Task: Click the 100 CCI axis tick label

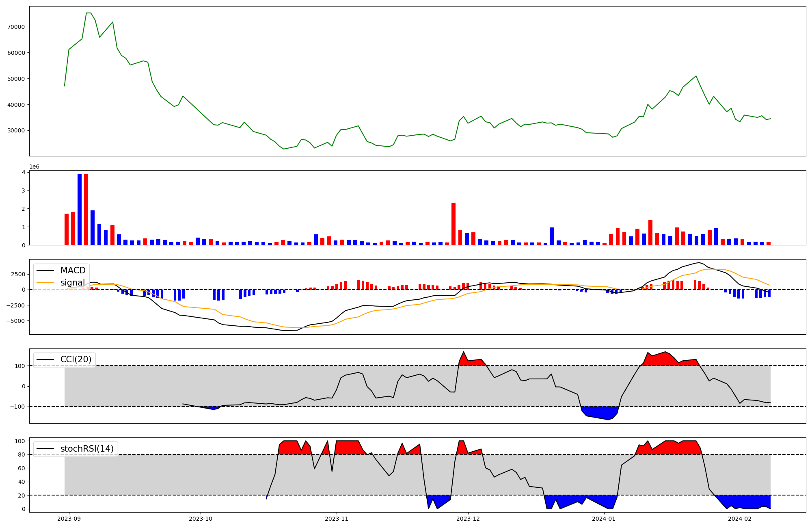Action: coord(20,366)
